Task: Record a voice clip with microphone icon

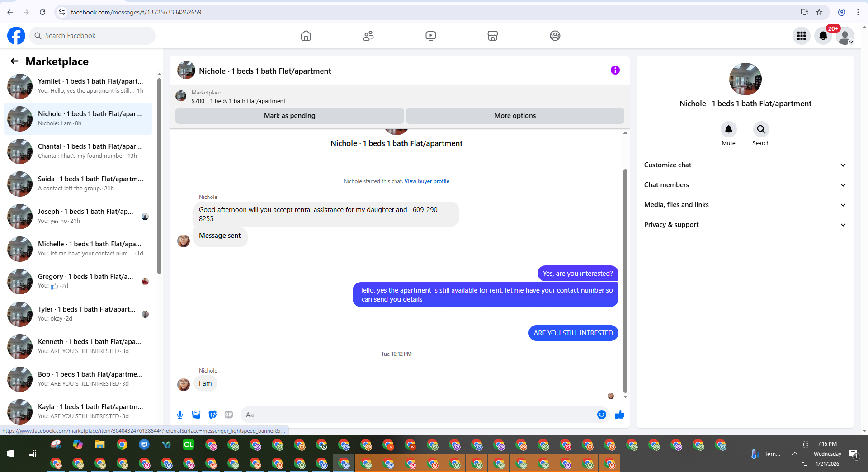Action: (180, 415)
